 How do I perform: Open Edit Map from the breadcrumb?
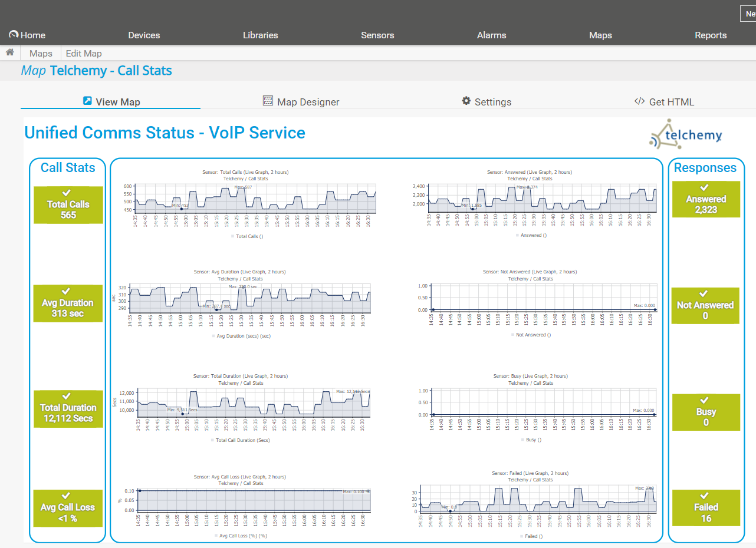pyautogui.click(x=84, y=52)
